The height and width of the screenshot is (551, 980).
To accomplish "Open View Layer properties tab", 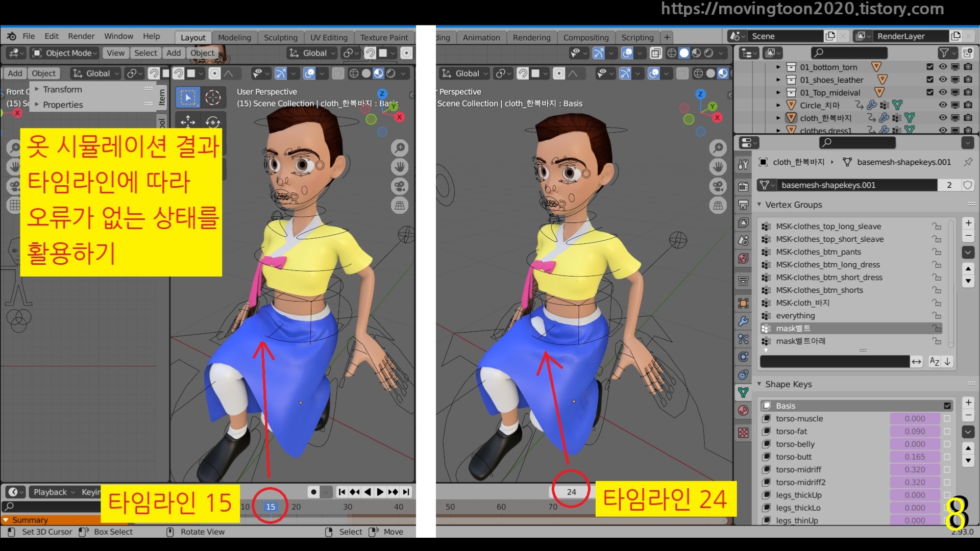I will tap(743, 223).
